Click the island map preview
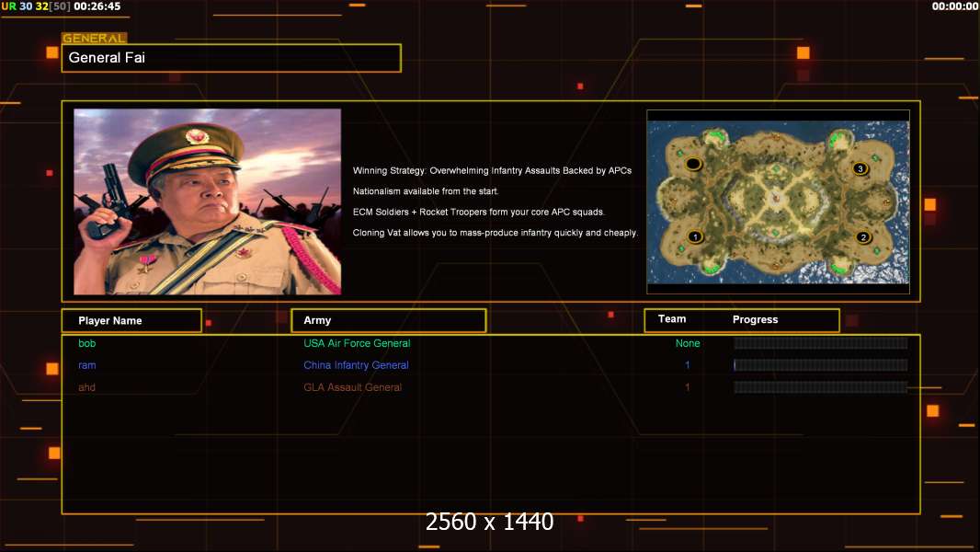Screen dimensions: 980x552 tap(778, 201)
